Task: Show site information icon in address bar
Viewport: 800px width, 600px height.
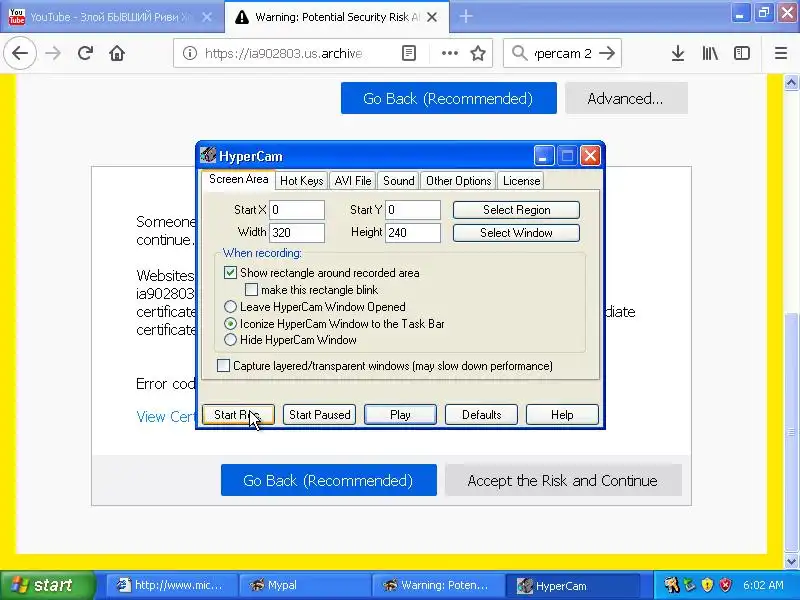Action: 190,53
